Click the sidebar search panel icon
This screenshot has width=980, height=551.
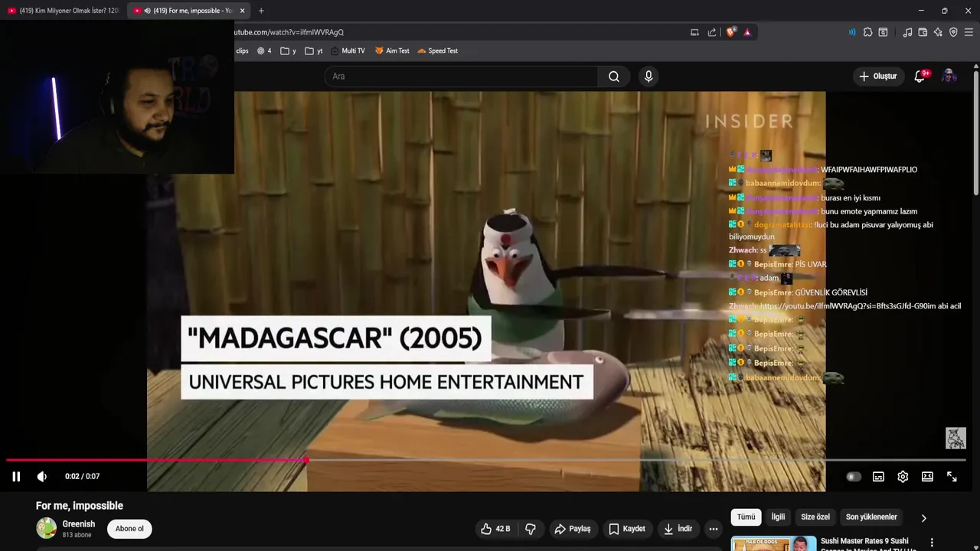click(883, 32)
